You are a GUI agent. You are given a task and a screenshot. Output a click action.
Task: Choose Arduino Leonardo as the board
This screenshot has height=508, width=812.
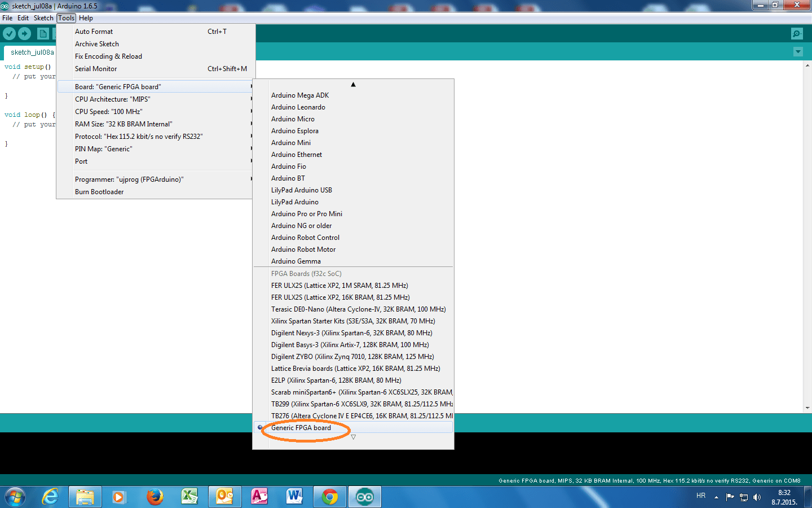click(x=298, y=107)
